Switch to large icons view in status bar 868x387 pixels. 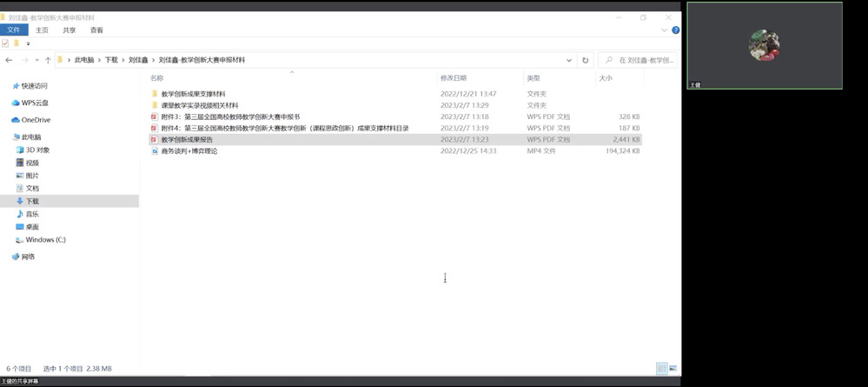(673, 369)
